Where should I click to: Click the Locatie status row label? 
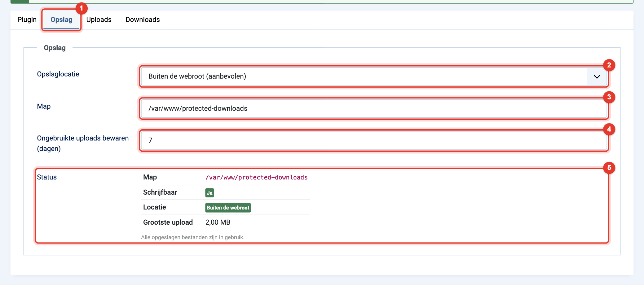click(154, 207)
